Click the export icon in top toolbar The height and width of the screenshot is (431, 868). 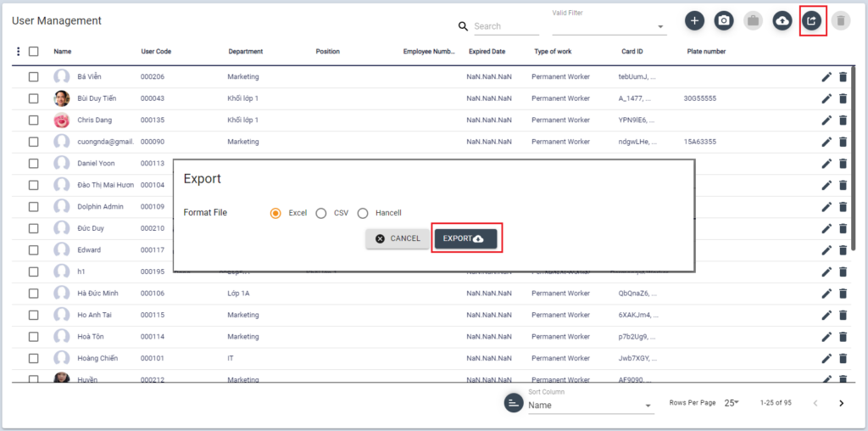coord(812,20)
